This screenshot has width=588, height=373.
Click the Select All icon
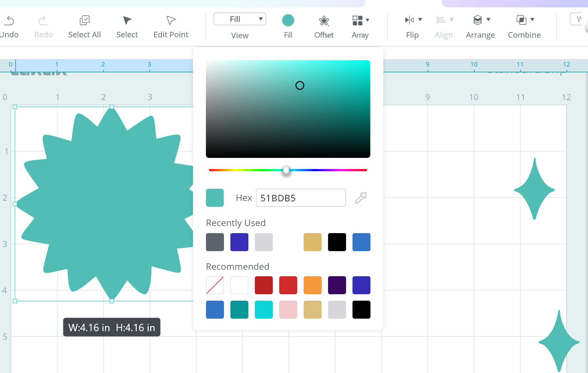point(85,20)
